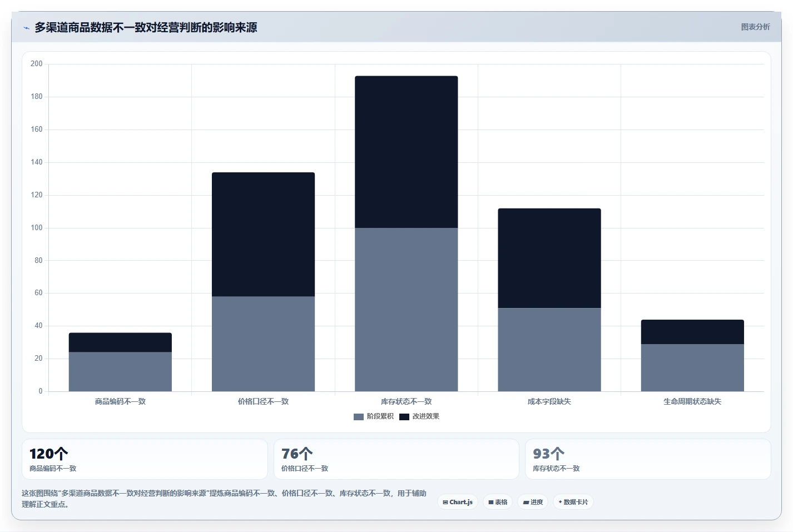The image size is (793, 532).
Task: Toggle the 阶段累积 legend item
Action: 374,416
